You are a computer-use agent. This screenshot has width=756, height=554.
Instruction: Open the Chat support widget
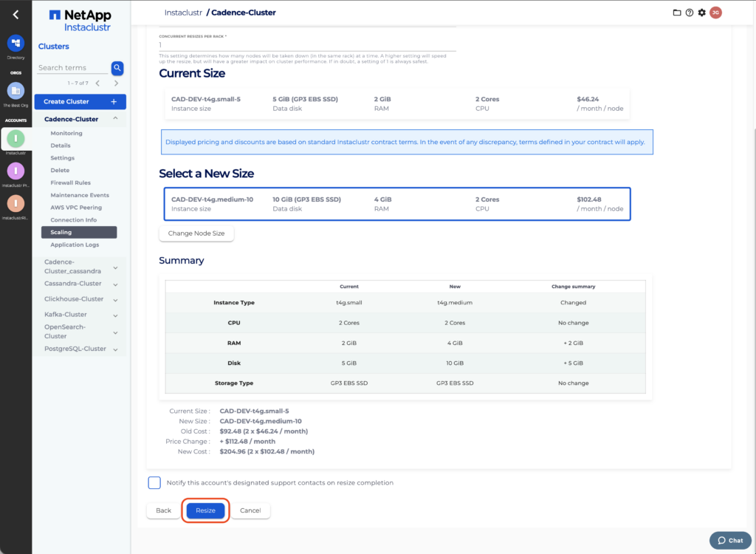tap(730, 540)
